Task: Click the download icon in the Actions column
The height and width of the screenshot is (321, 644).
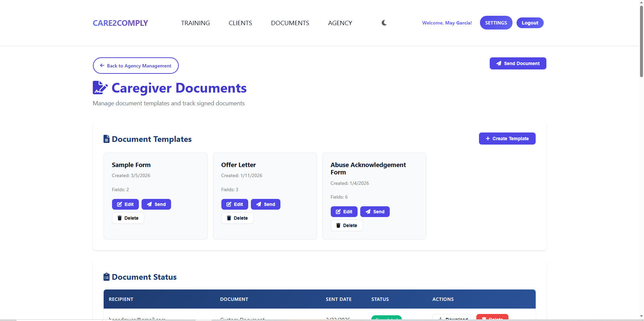Action: 440,319
